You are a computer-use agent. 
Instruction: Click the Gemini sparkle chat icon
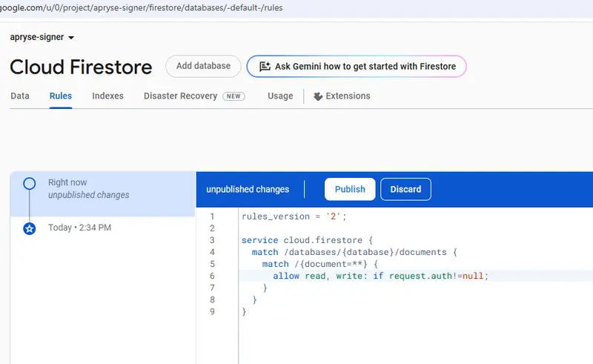[265, 66]
